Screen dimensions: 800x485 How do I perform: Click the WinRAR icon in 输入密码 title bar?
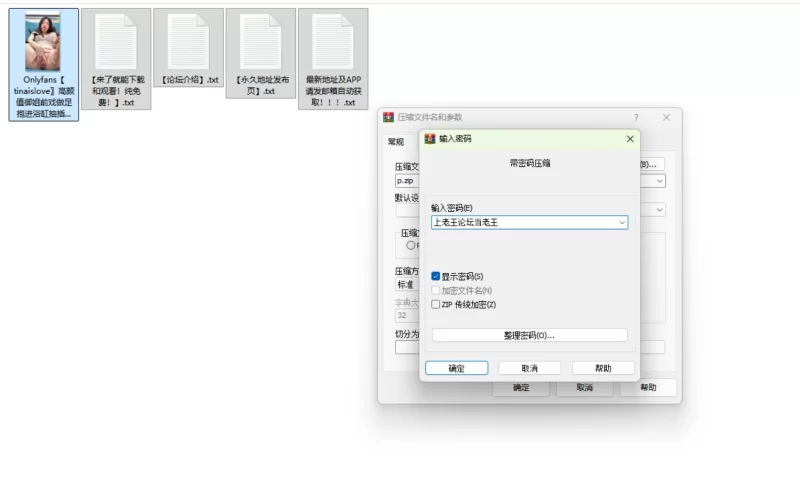430,139
